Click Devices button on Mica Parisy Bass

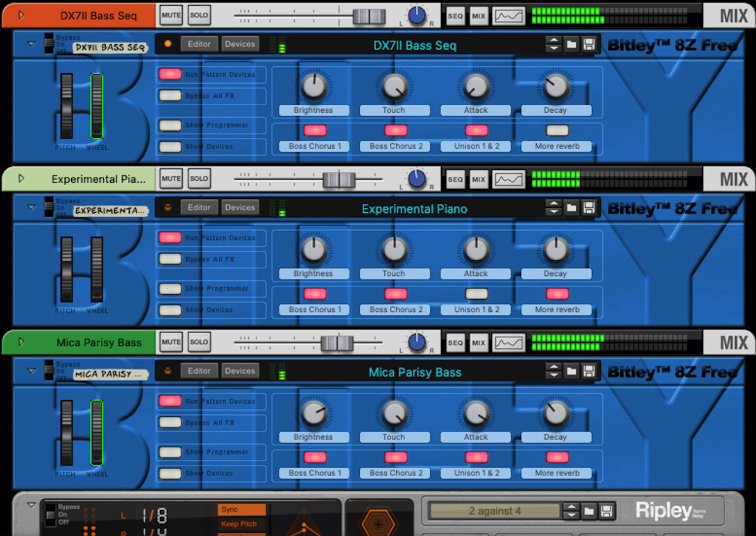click(240, 371)
